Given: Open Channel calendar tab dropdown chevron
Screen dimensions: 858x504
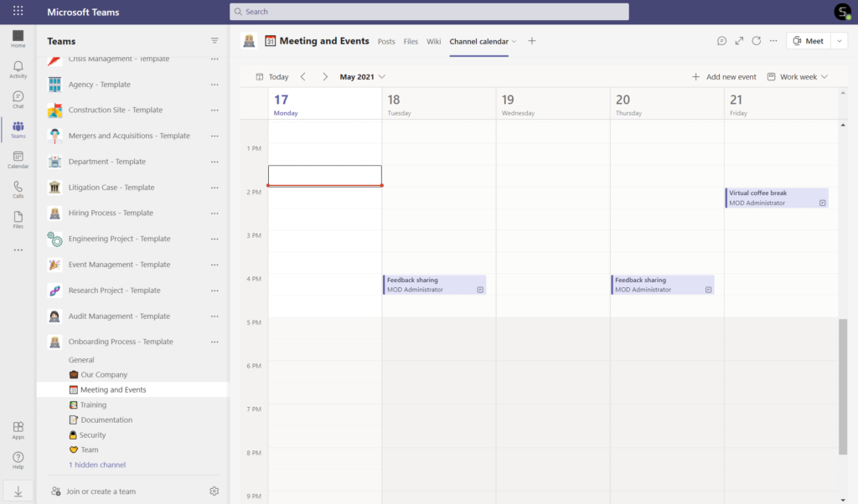Looking at the screenshot, I should (514, 42).
